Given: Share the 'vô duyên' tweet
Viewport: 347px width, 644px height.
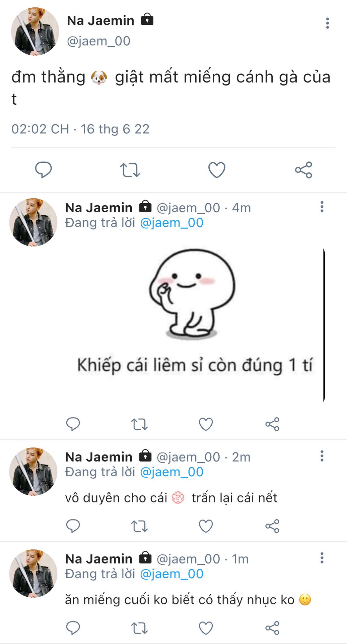Looking at the screenshot, I should tap(272, 526).
